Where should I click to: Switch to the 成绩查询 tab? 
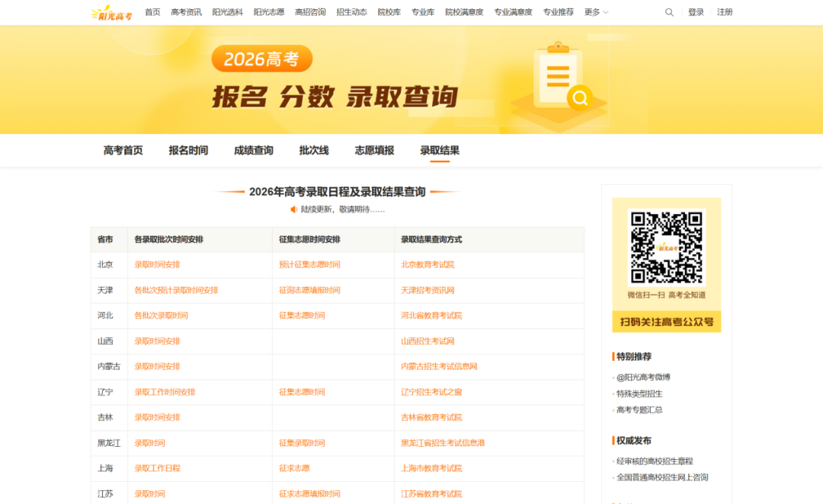point(254,151)
